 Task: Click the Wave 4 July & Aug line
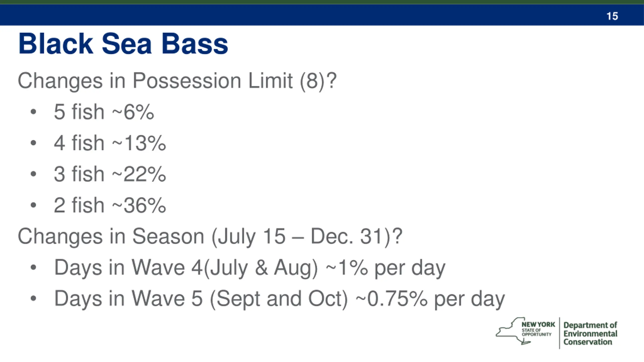(x=250, y=268)
